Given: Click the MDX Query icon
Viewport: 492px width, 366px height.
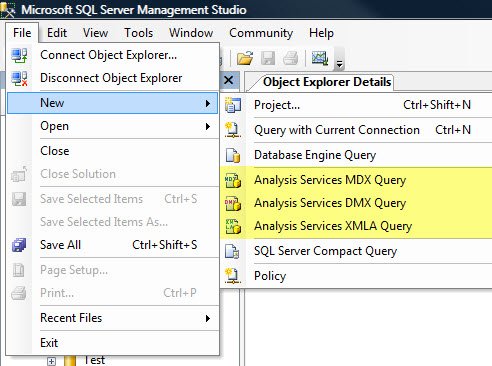Looking at the screenshot, I should pyautogui.click(x=233, y=180).
